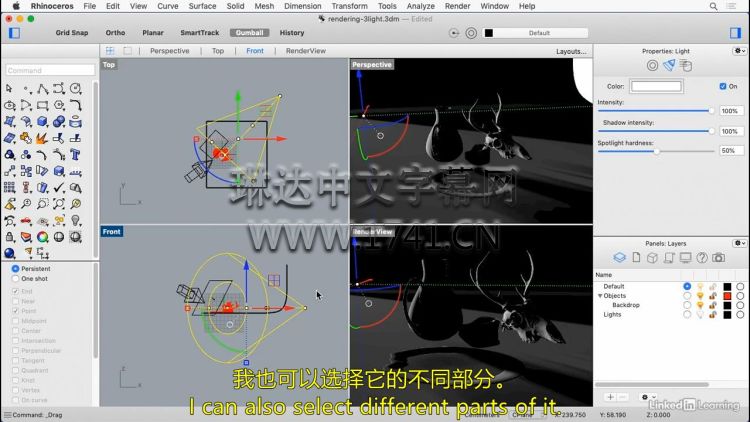This screenshot has width=750, height=422.
Task: Toggle the Point osnap checkbox
Action: tap(15, 311)
